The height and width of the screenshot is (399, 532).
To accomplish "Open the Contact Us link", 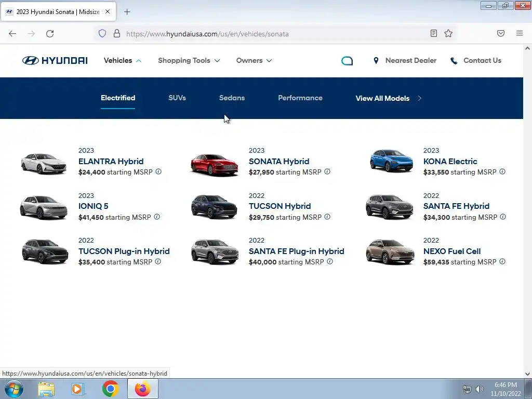I will point(482,60).
